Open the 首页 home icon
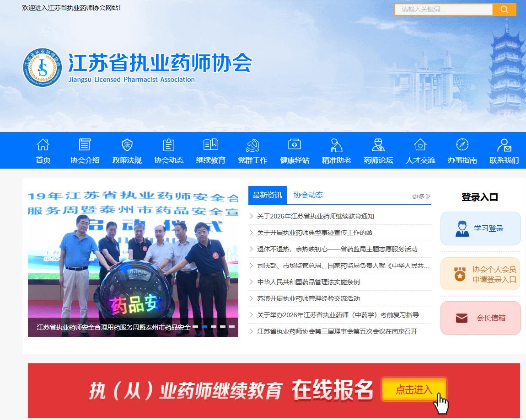The width and height of the screenshot is (526, 420). [43, 145]
